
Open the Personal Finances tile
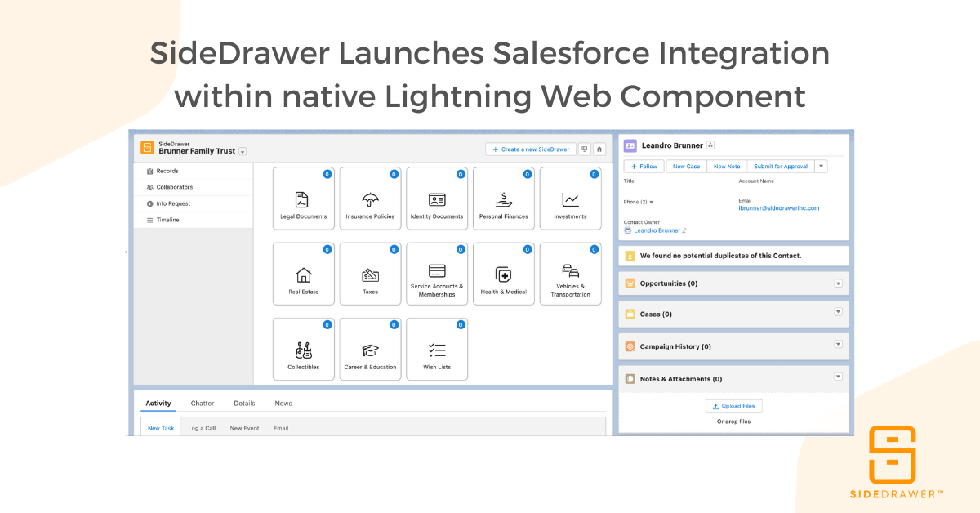(503, 199)
